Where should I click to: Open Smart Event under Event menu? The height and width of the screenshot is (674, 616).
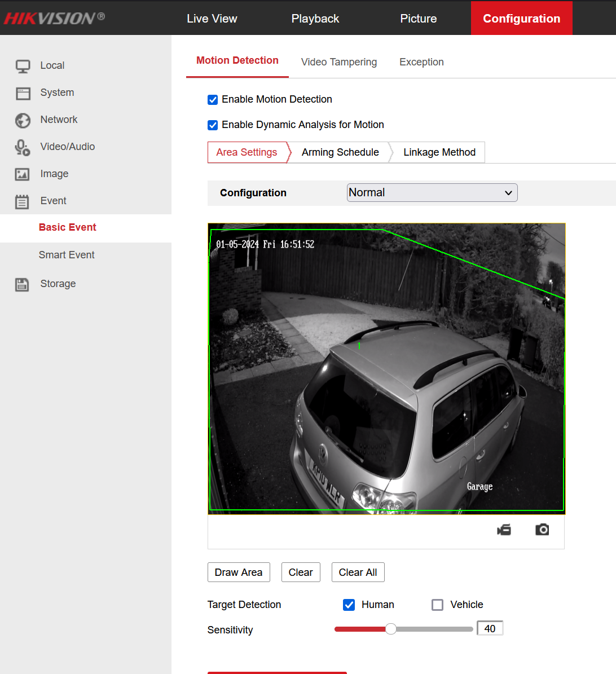pyautogui.click(x=67, y=255)
